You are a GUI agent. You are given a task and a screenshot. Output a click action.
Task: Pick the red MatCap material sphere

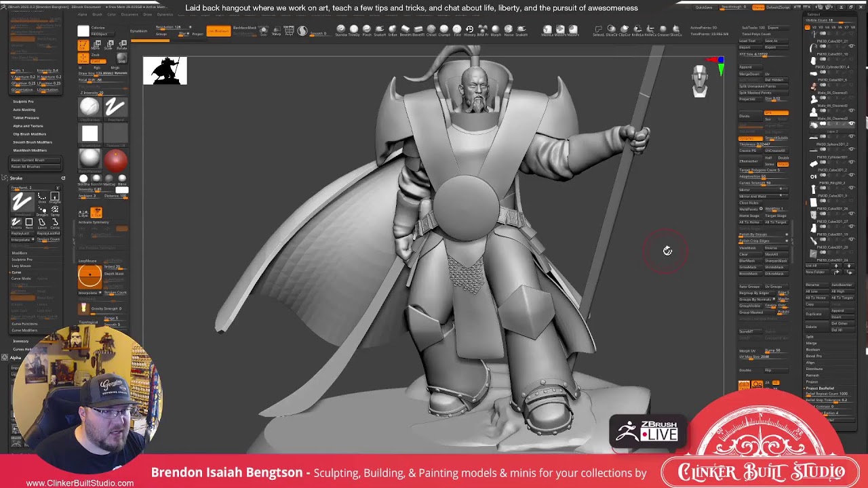tap(116, 160)
